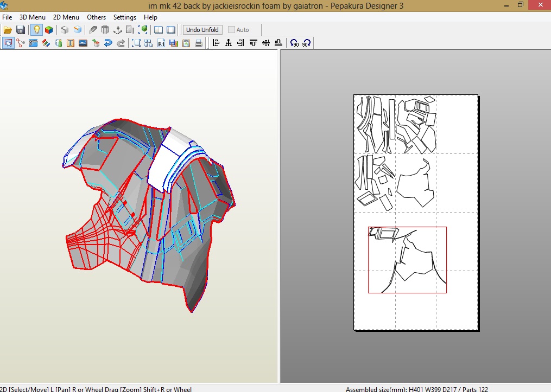Click the gray wireframe cube icon
Screen dimensions: 551x392
pos(64,30)
